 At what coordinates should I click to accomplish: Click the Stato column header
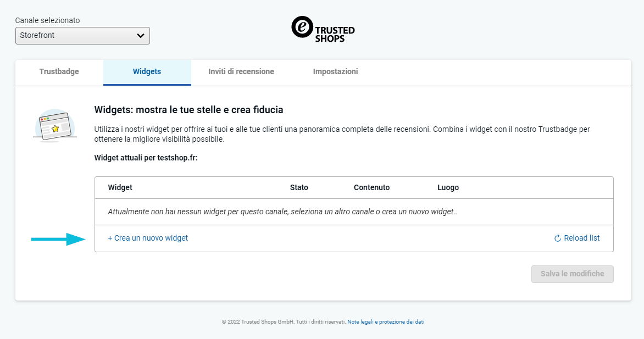[299, 187]
